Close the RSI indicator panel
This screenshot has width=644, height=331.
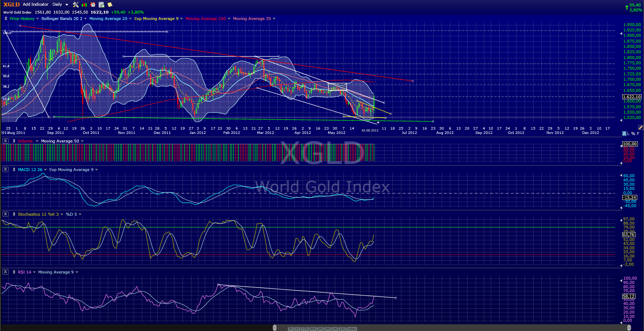click(5, 272)
